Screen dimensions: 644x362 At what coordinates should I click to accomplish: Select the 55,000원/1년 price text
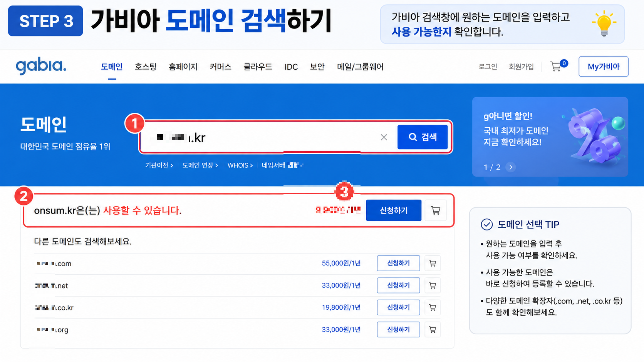(x=341, y=264)
